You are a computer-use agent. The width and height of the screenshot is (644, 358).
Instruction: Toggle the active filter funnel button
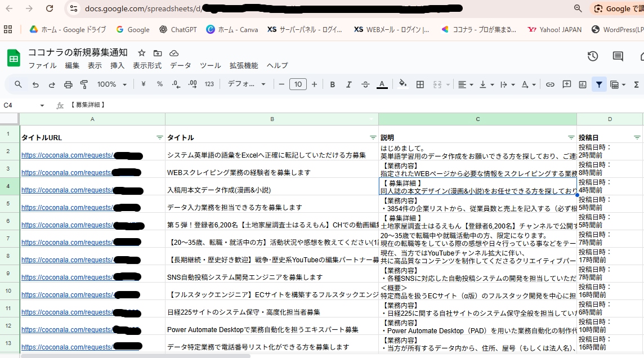pyautogui.click(x=599, y=84)
